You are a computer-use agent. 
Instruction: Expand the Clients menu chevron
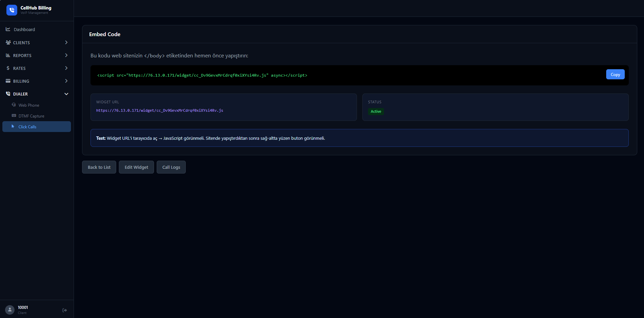tap(66, 43)
